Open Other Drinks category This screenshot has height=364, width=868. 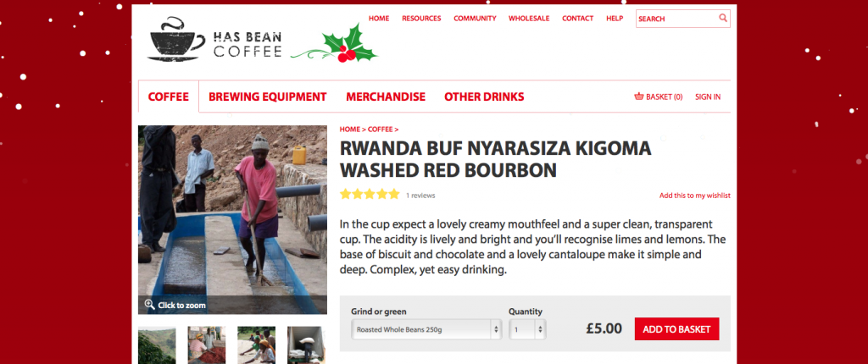[x=484, y=97]
